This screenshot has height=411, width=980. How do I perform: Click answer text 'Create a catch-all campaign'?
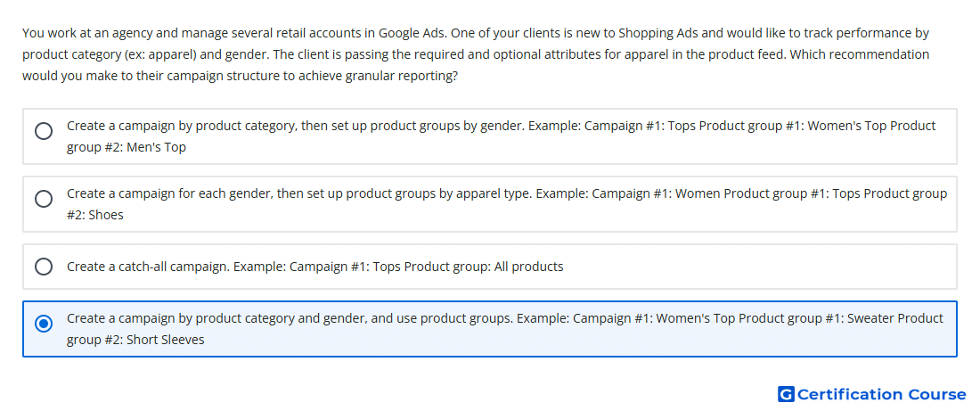[150, 267]
